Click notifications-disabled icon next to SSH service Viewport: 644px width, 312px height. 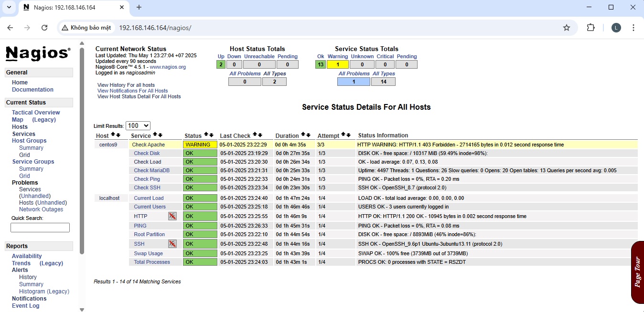click(172, 244)
